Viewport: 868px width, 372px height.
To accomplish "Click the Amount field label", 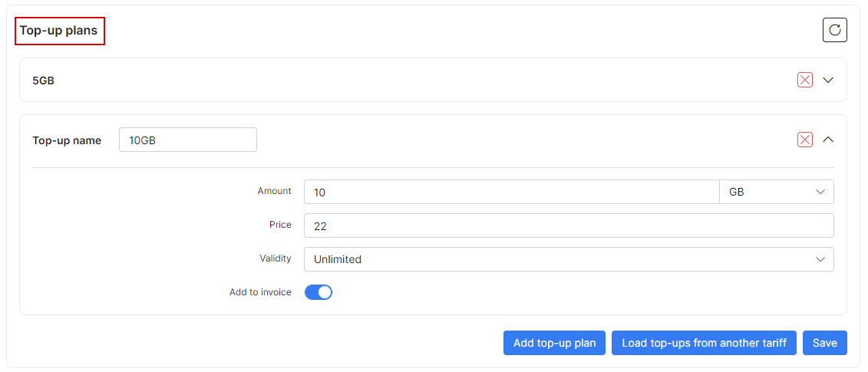I will 274,191.
